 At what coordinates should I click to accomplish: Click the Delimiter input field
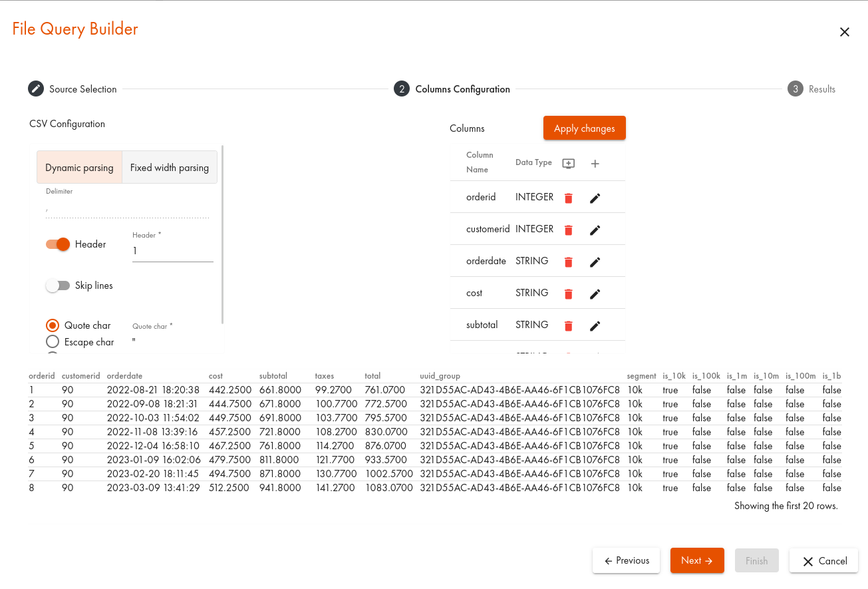click(127, 210)
